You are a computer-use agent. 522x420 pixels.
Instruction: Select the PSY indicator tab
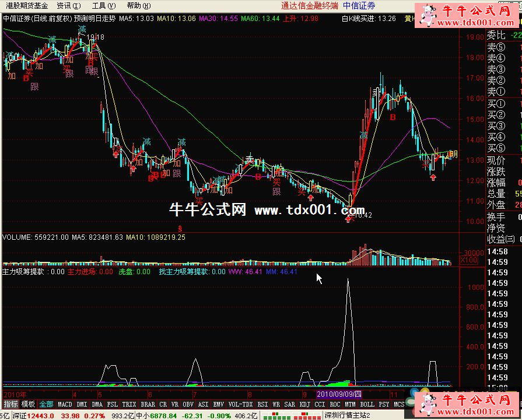click(x=384, y=404)
